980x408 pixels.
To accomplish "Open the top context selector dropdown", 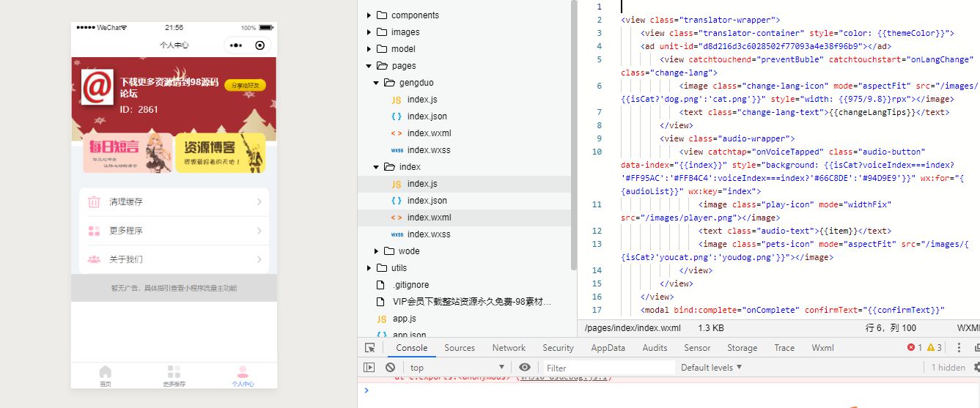I will (457, 368).
